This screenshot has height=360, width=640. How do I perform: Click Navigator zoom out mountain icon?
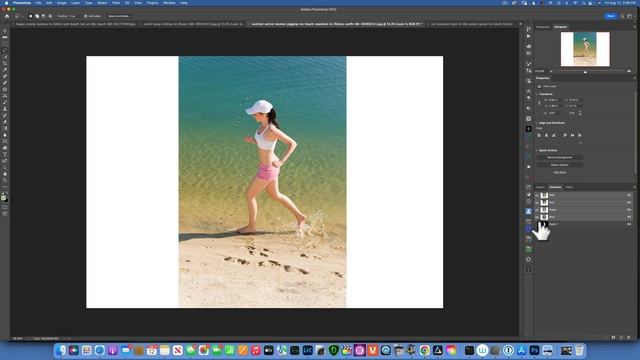pyautogui.click(x=551, y=71)
